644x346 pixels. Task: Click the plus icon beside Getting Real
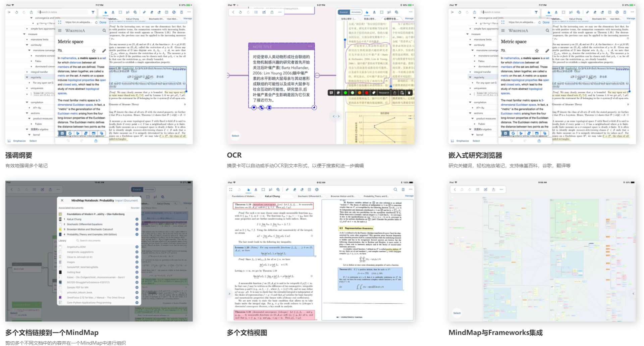tap(137, 272)
